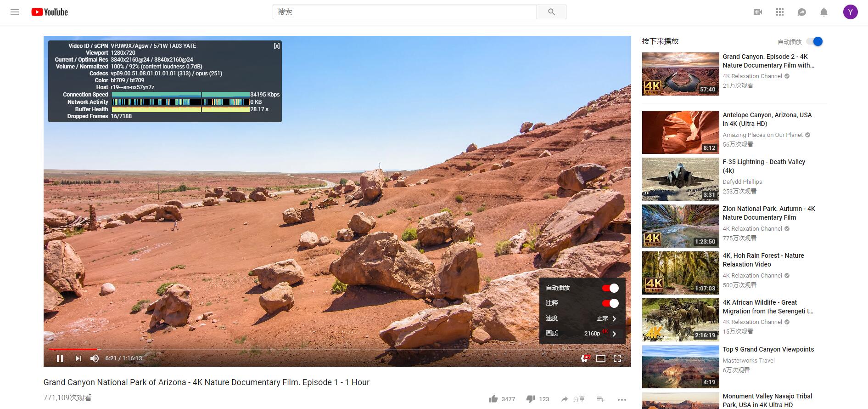The height and width of the screenshot is (409, 868).
Task: Open the notifications bell
Action: [824, 12]
